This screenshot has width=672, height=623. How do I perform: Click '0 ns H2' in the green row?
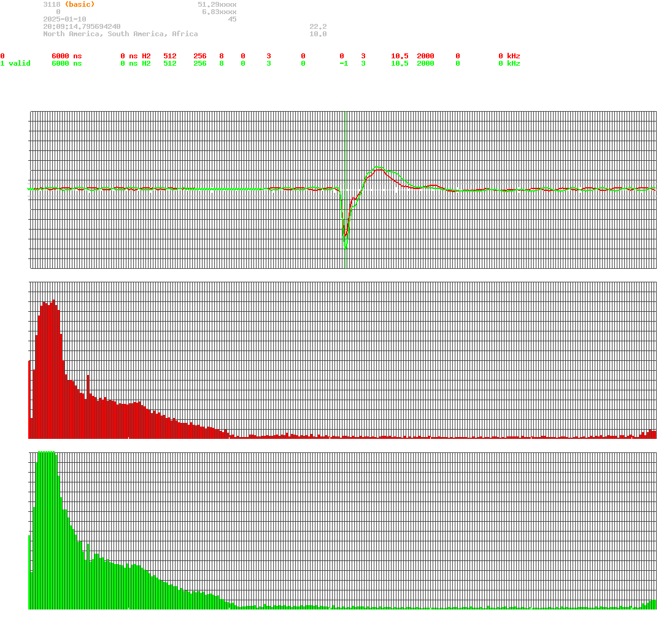coord(136,63)
